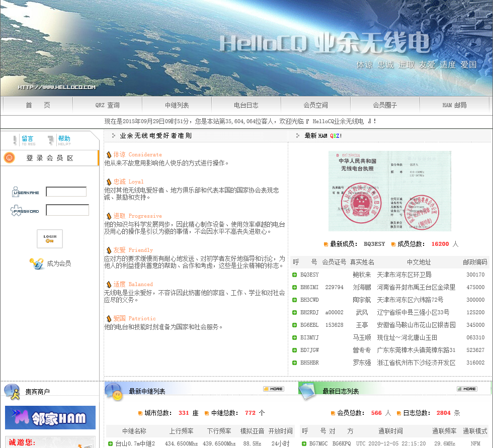Click MORE button for 最新日志列表
The image size is (493, 448).
pos(467,389)
